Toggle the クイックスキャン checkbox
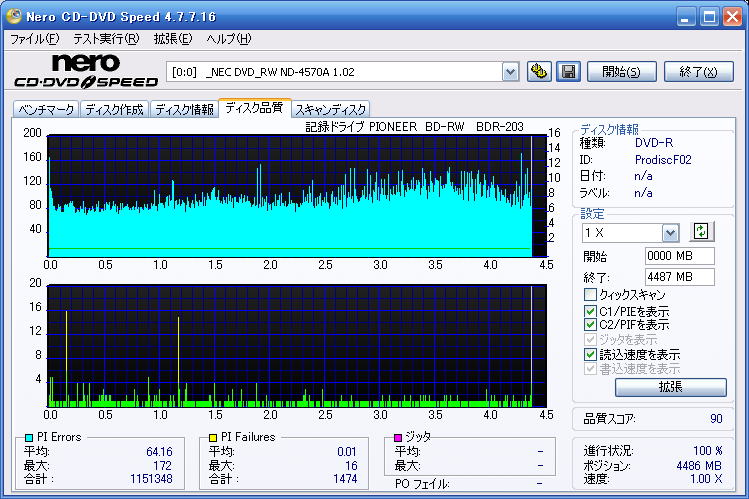749x499 pixels. coord(590,294)
